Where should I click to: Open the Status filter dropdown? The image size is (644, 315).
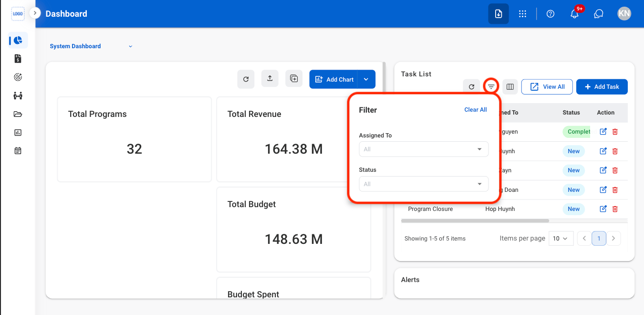[424, 184]
